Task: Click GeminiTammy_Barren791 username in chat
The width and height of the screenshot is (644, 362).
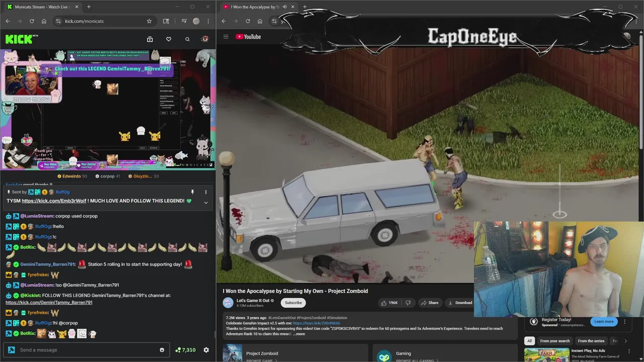Action: [47, 264]
